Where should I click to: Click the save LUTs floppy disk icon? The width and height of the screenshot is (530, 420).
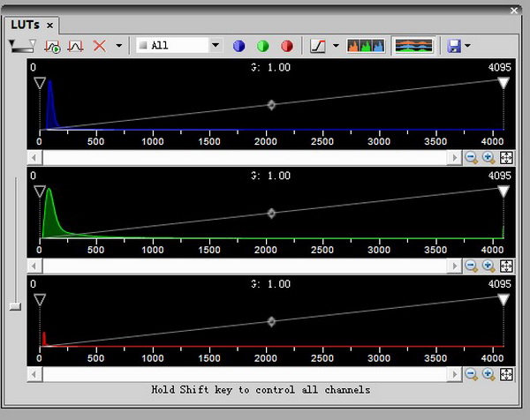tap(454, 46)
